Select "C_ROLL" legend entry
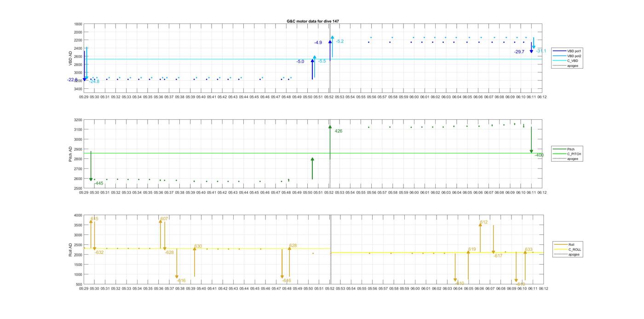Viewport: 644px width, 319px height. click(575, 249)
